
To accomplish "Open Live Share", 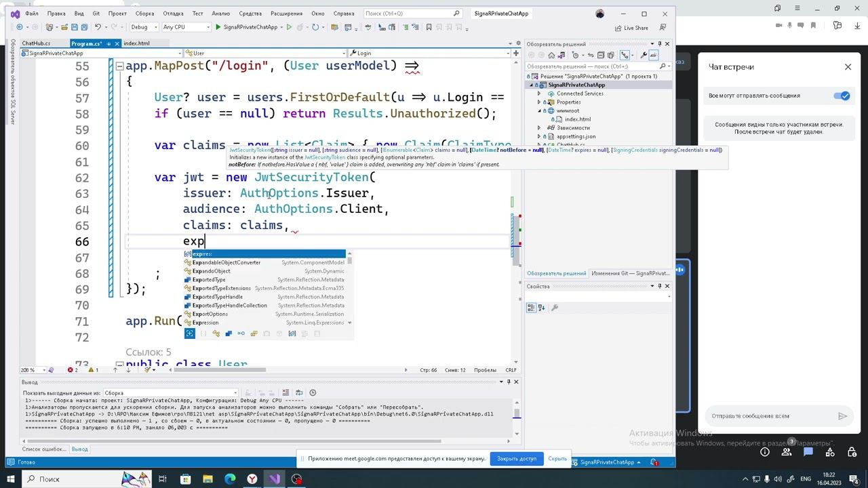I will tap(631, 28).
